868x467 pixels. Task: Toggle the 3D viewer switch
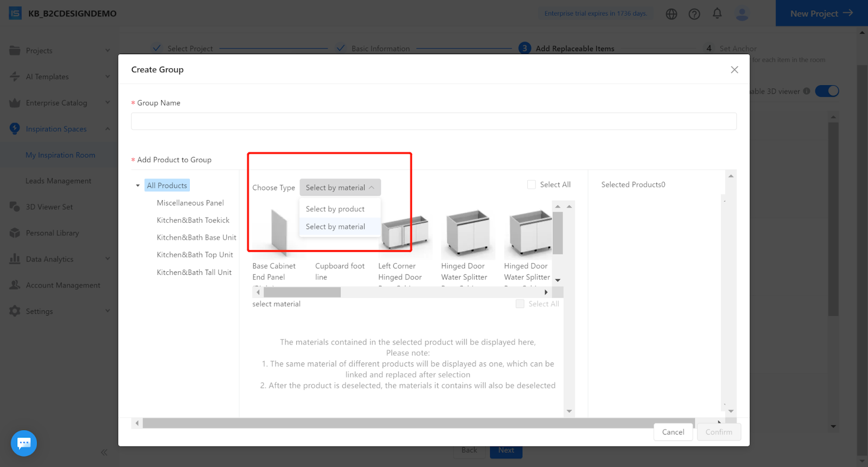pyautogui.click(x=827, y=91)
